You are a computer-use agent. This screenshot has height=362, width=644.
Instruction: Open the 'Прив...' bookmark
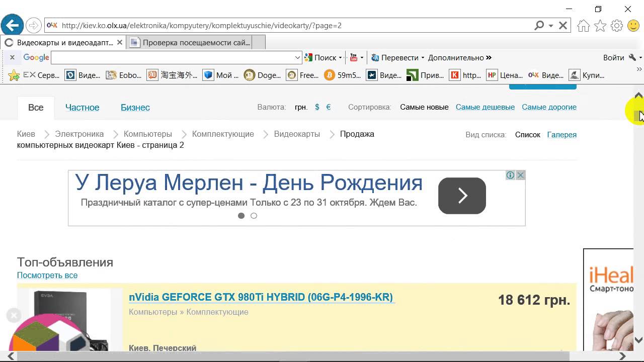tap(426, 75)
